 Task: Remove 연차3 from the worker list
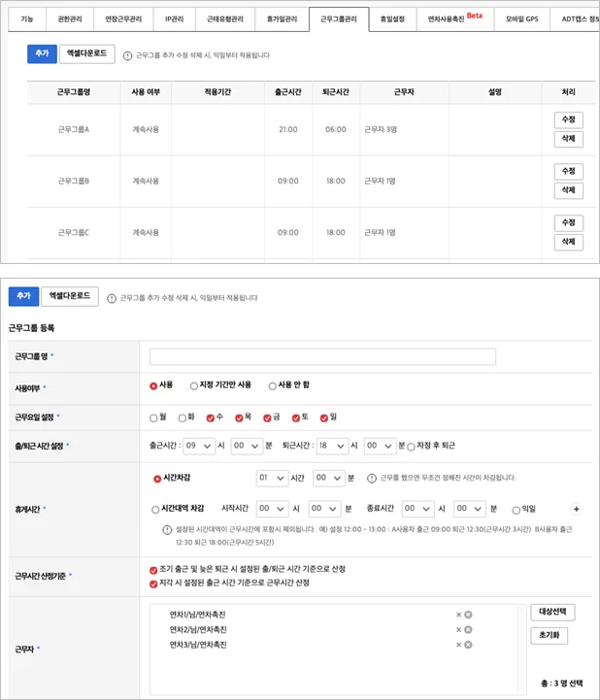(x=468, y=645)
